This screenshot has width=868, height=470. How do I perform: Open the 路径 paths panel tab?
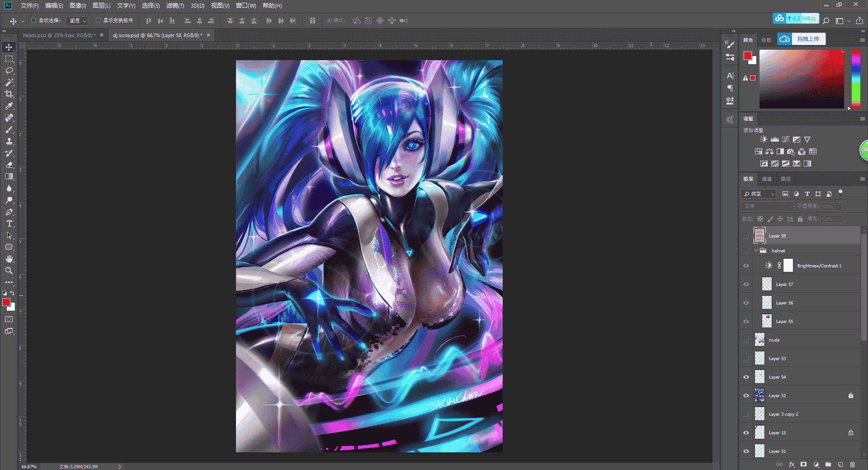[786, 179]
